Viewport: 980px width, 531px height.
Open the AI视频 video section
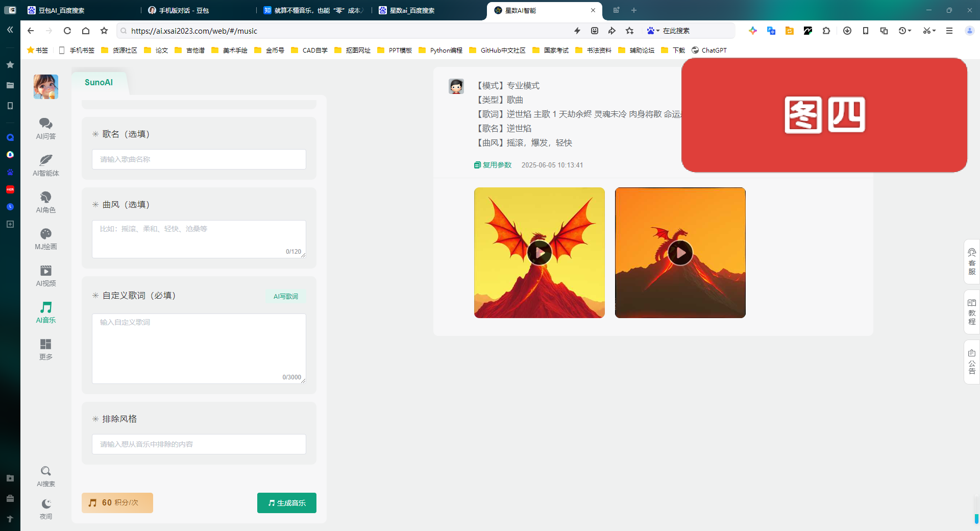click(46, 276)
